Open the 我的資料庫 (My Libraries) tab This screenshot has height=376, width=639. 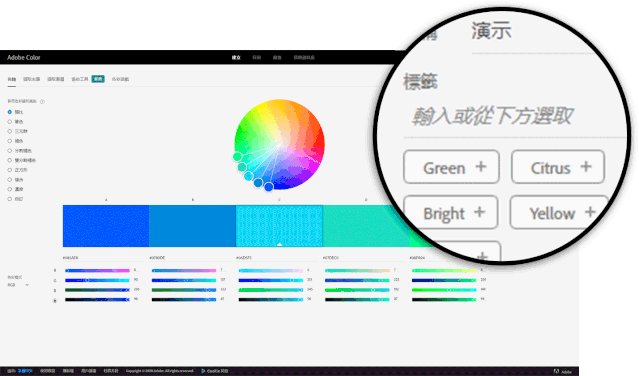(x=304, y=57)
